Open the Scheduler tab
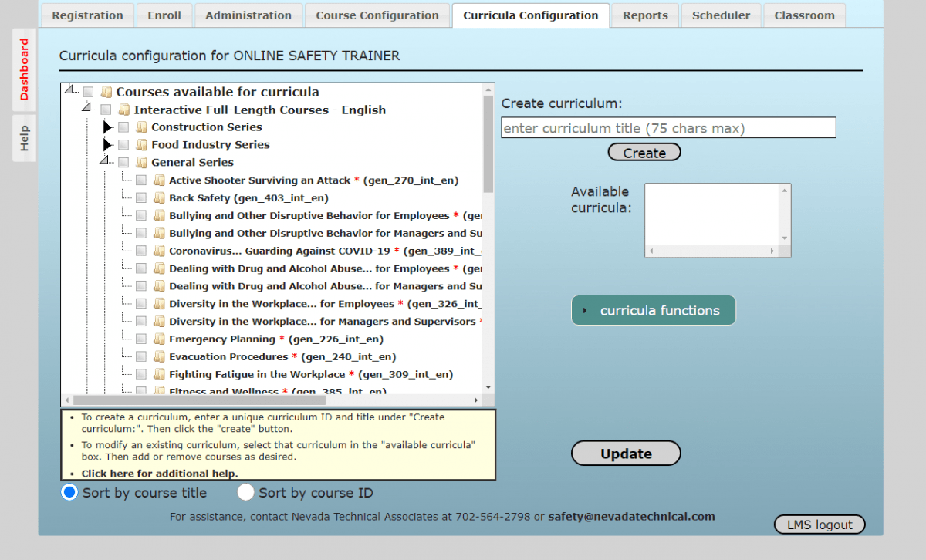926x560 pixels. tap(721, 15)
